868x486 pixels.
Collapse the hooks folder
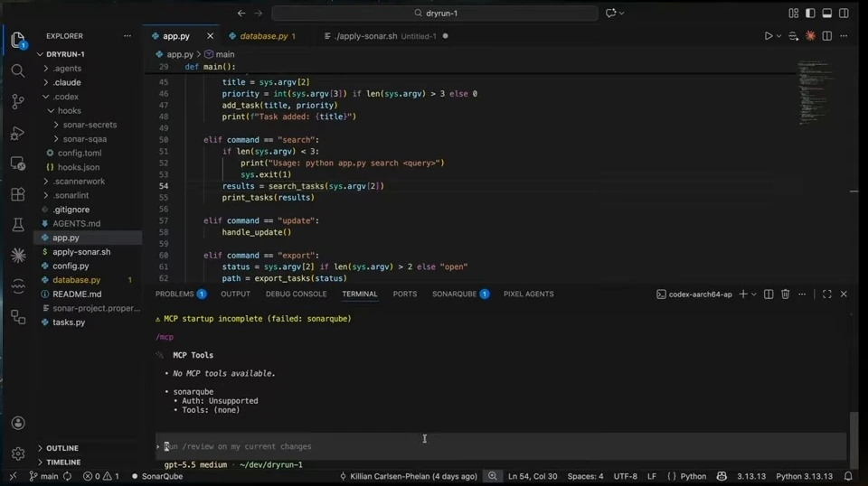click(x=70, y=110)
